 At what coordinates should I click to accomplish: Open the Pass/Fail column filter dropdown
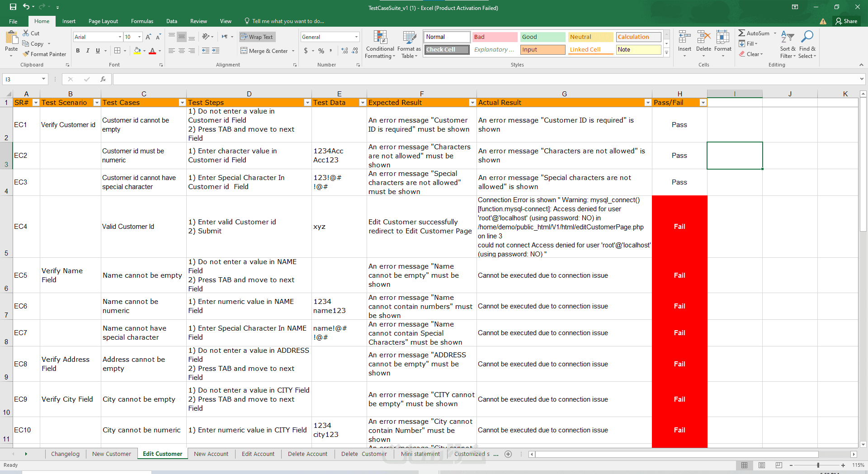(x=703, y=103)
